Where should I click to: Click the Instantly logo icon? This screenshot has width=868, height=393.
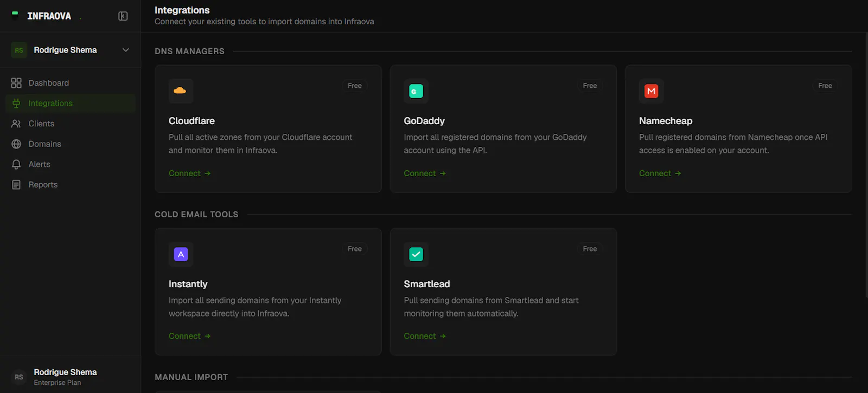(181, 254)
